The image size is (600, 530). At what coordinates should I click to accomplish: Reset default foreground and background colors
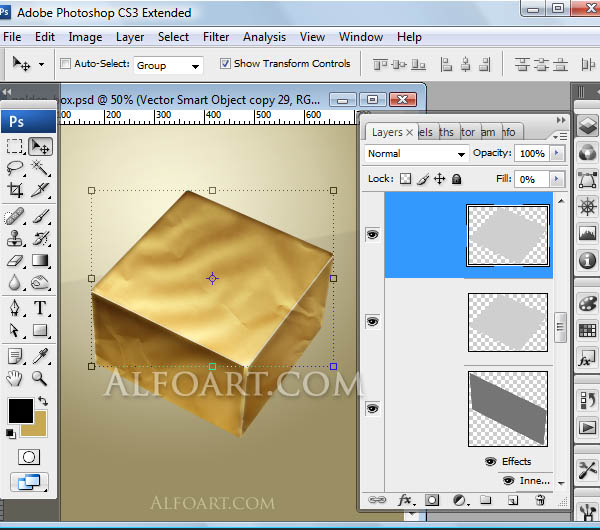pyautogui.click(x=11, y=434)
